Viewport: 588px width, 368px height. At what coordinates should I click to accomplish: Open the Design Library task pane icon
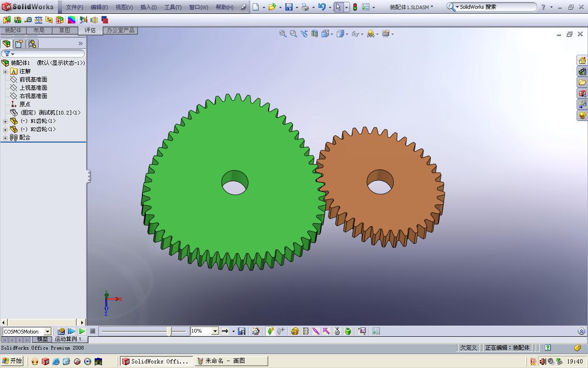pos(582,71)
